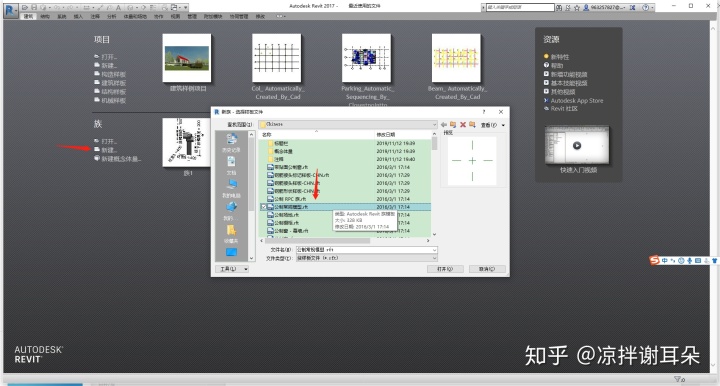Open the Col_Automatically_Created_By_Cad thumbnail
Viewport: 720px width, 386px height.
276,58
